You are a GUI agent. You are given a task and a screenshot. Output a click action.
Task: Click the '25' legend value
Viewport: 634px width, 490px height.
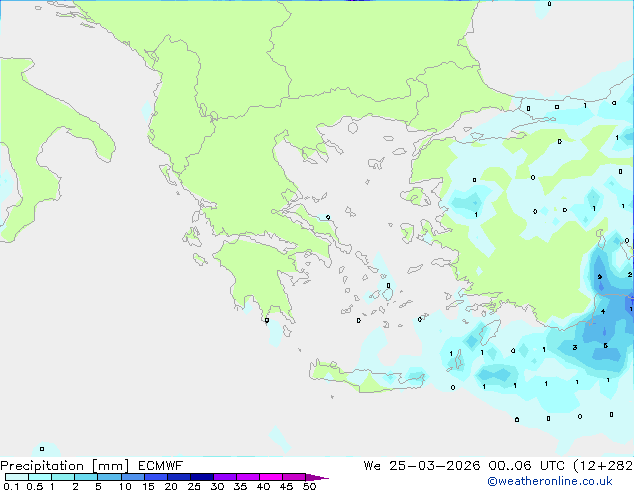(x=194, y=486)
